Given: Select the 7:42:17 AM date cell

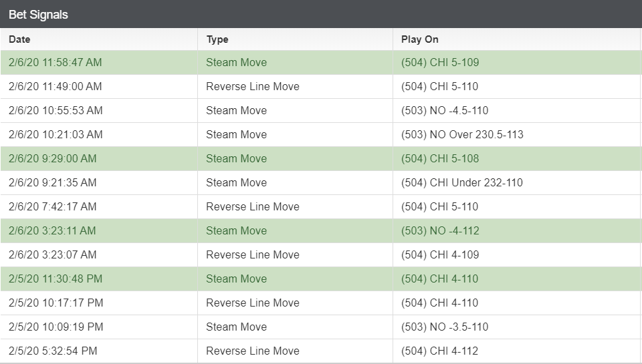Looking at the screenshot, I should pos(52,206).
